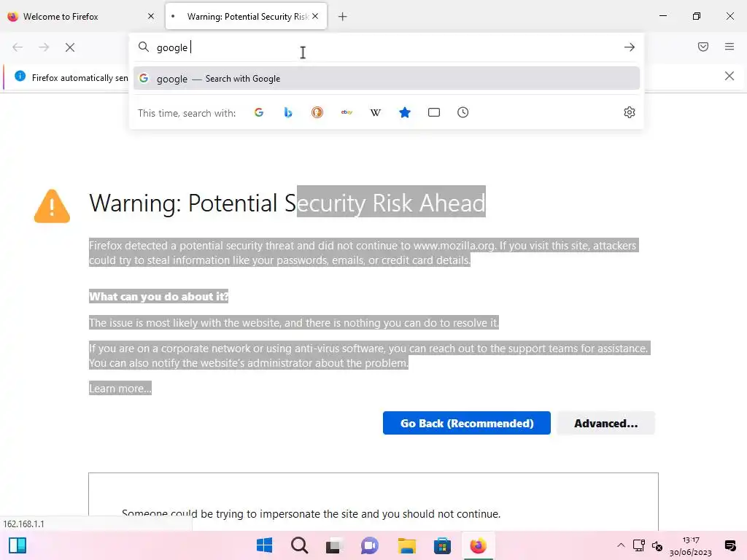Open the Firefox application menu
747x560 pixels.
pyautogui.click(x=729, y=47)
